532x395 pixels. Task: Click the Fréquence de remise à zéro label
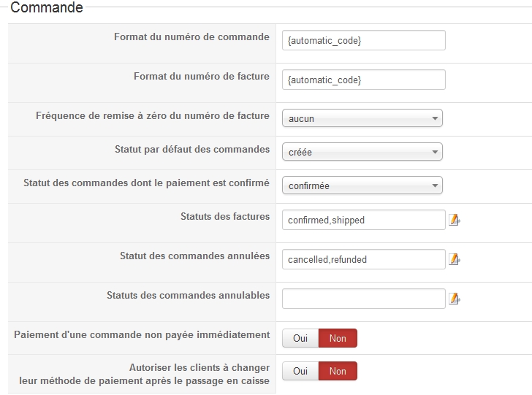(152, 115)
